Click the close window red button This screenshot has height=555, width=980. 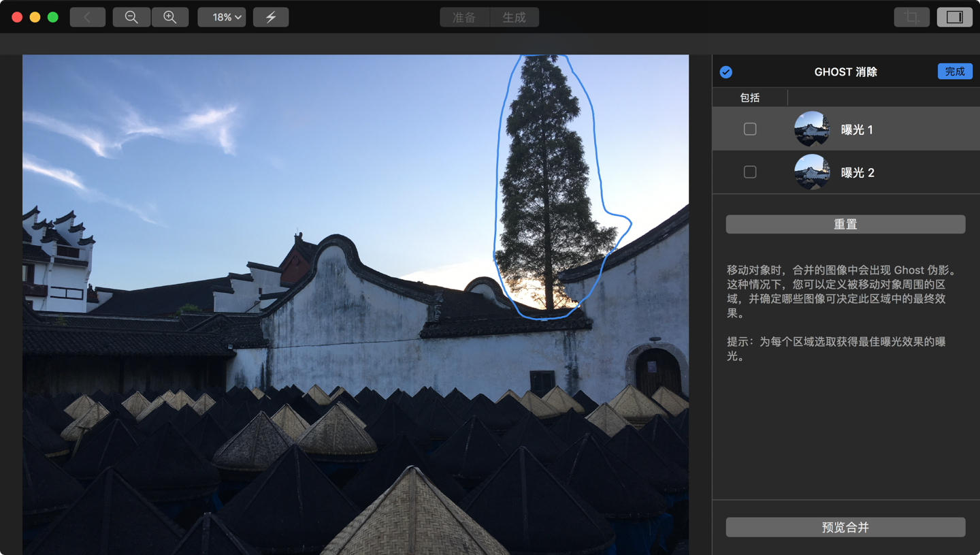click(18, 17)
